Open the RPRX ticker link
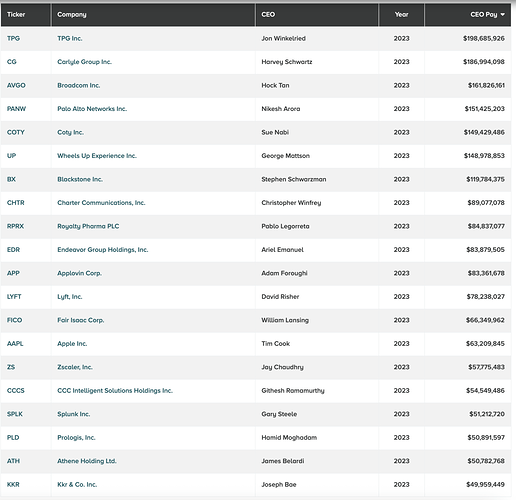 tap(15, 226)
